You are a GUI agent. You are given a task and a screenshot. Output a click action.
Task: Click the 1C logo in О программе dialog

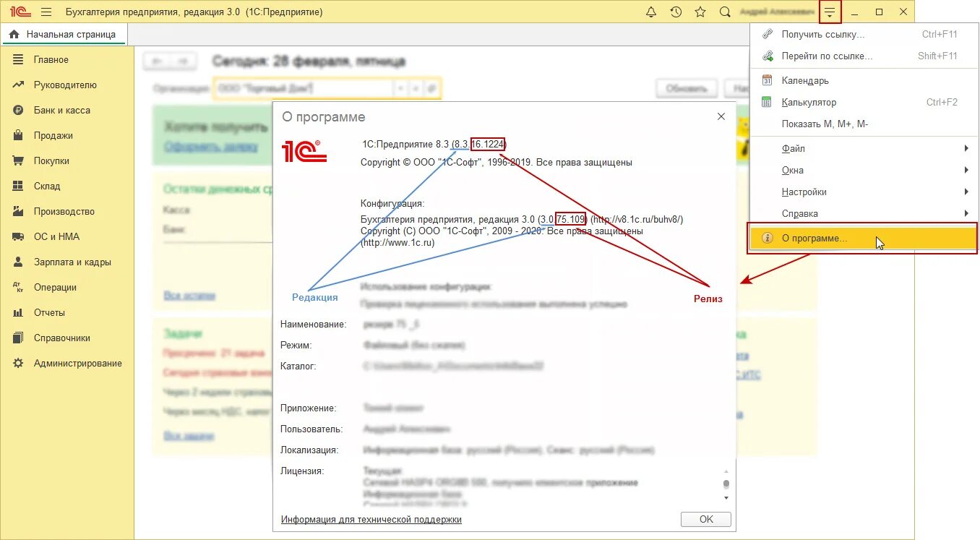point(304,151)
